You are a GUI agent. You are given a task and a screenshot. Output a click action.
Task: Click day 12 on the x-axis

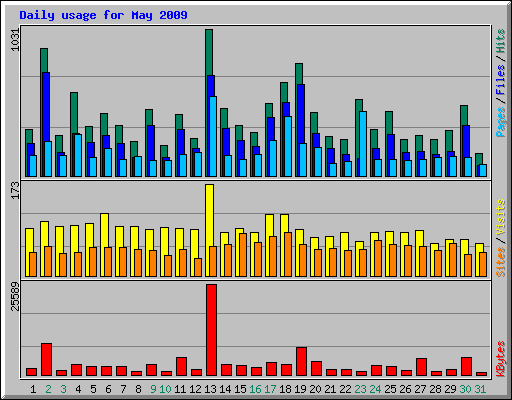tap(195, 389)
